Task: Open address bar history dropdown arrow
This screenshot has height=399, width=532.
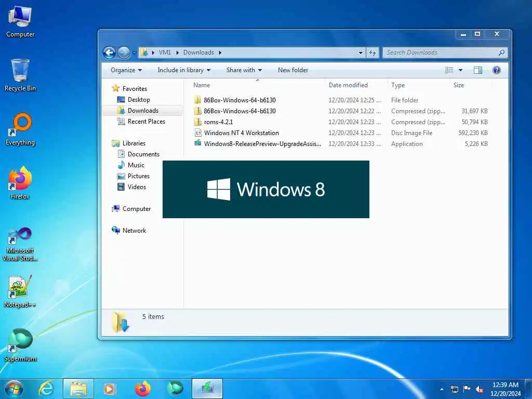Action: (x=361, y=52)
